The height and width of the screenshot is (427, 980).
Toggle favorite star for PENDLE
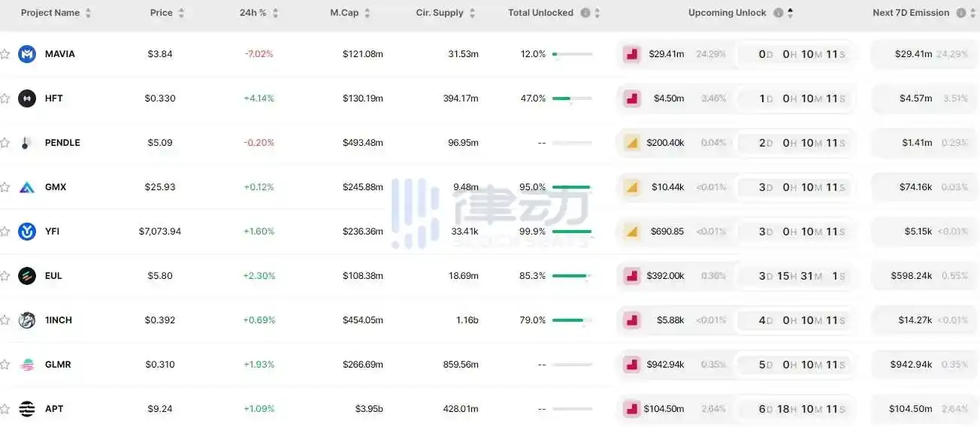[5, 143]
